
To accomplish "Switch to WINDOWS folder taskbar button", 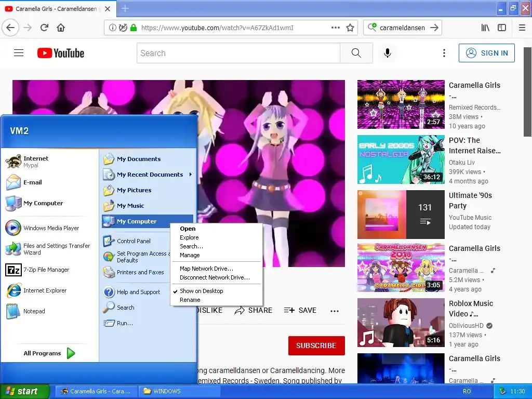I will pyautogui.click(x=179, y=391).
